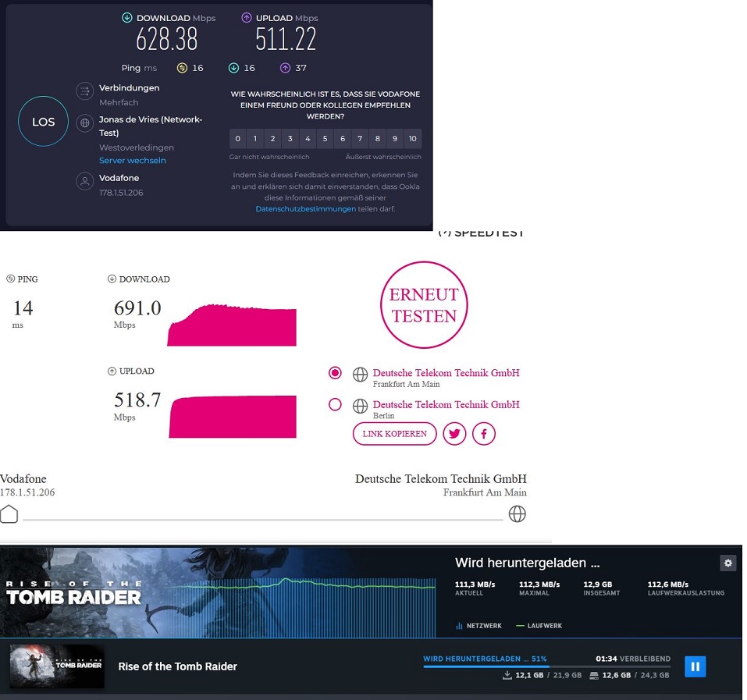The image size is (747, 700).
Task: Click the 111,3 MB/s AKTUELL value
Action: (475, 585)
